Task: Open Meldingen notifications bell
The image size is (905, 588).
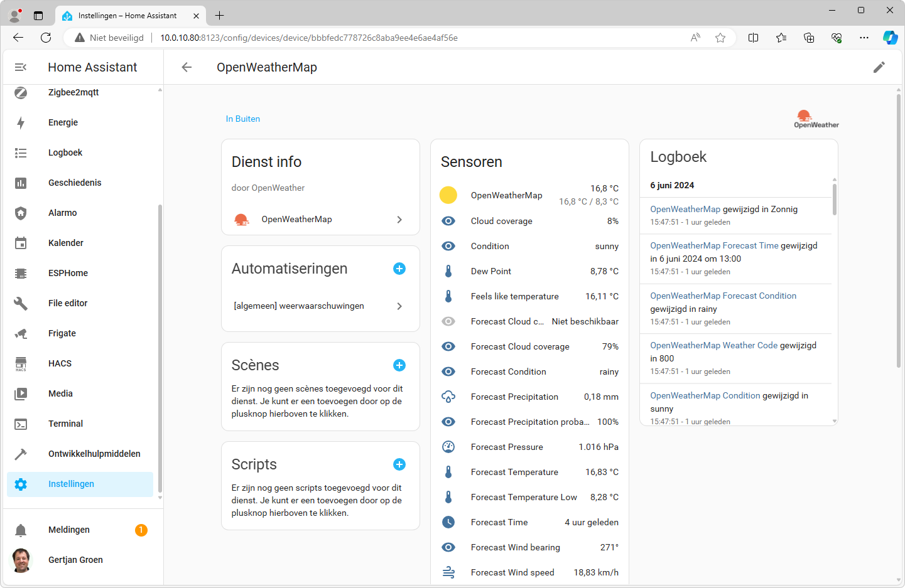Action: click(21, 530)
